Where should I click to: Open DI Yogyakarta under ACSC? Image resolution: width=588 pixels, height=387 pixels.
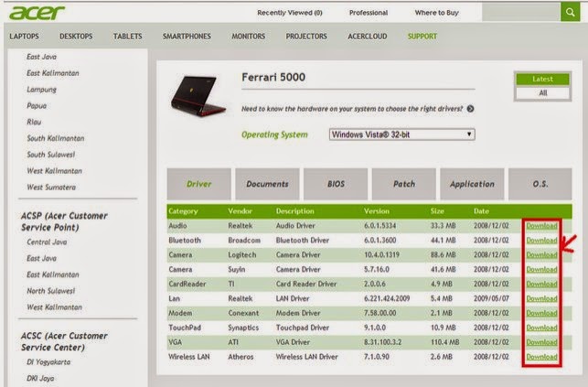(x=48, y=362)
